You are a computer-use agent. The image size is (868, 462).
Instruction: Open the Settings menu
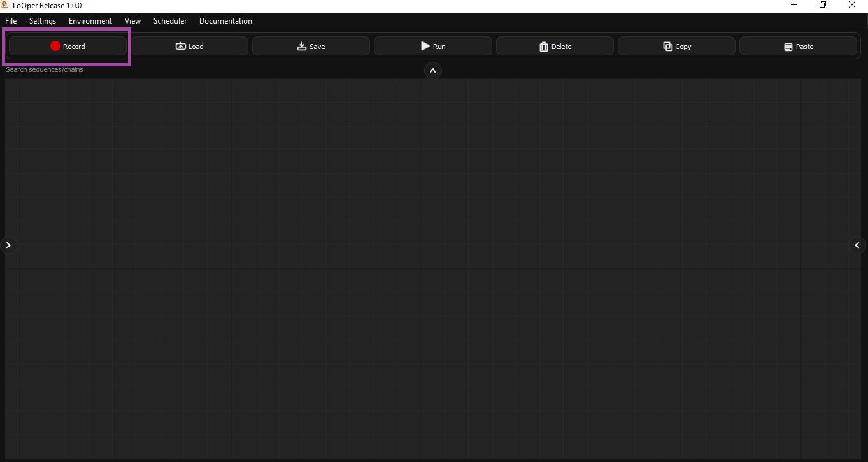coord(42,20)
